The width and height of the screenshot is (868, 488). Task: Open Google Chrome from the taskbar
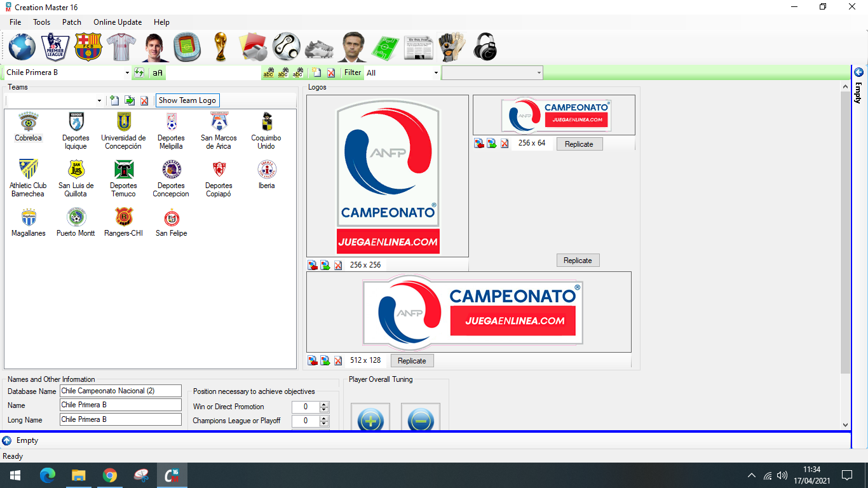pyautogui.click(x=110, y=475)
